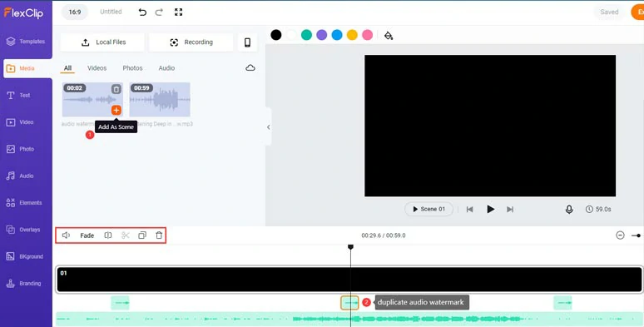Open Fade audio settings
The image size is (644, 327).
87,235
